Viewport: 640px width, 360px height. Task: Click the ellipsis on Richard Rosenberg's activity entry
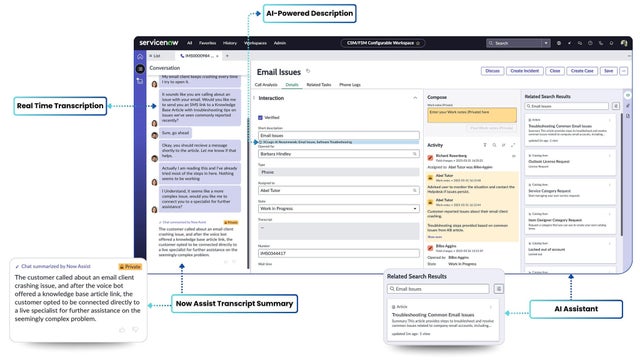coord(513,156)
